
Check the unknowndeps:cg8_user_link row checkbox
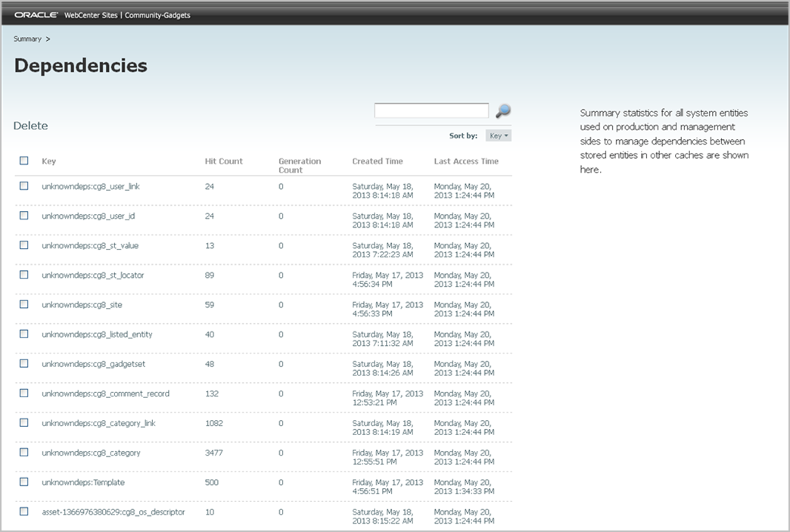[x=23, y=186]
